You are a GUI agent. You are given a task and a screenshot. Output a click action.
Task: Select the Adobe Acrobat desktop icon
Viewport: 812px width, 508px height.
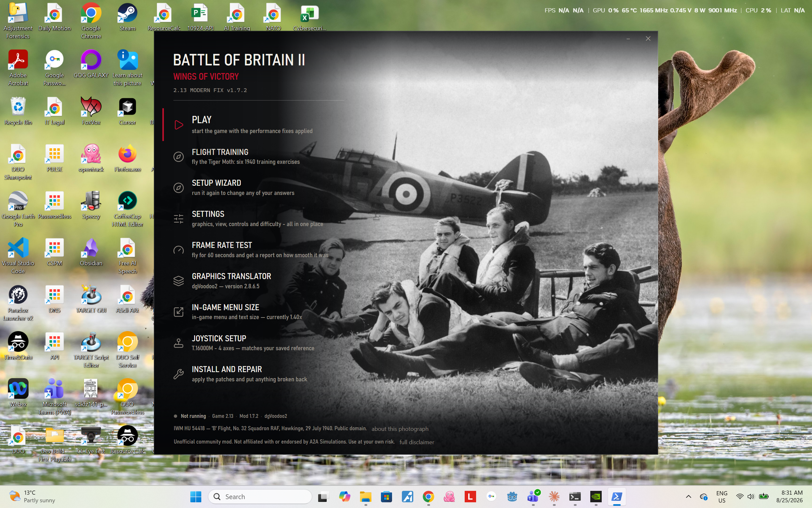coord(18,68)
